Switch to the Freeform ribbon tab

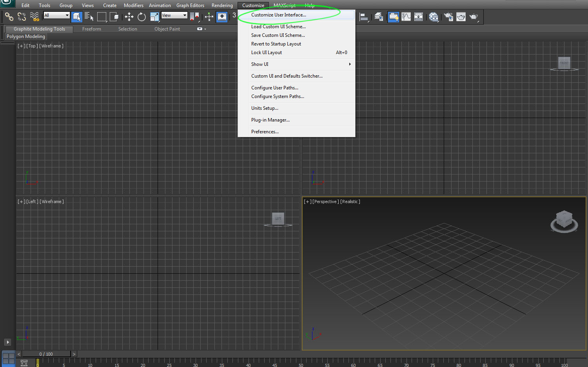tap(92, 29)
